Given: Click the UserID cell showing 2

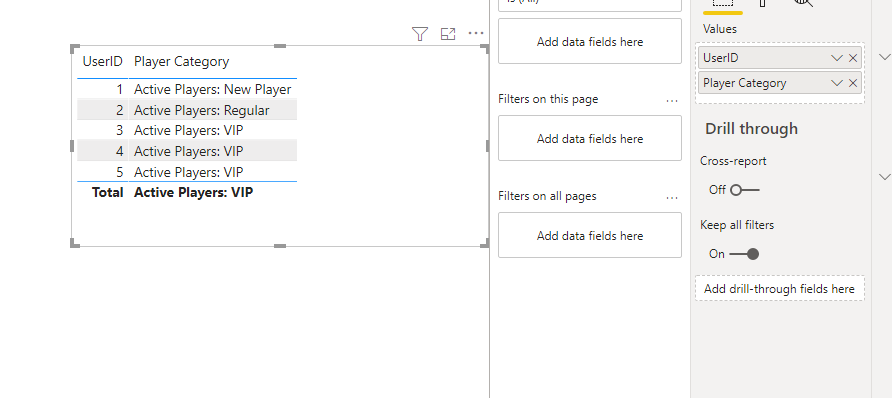Looking at the screenshot, I should (102, 110).
